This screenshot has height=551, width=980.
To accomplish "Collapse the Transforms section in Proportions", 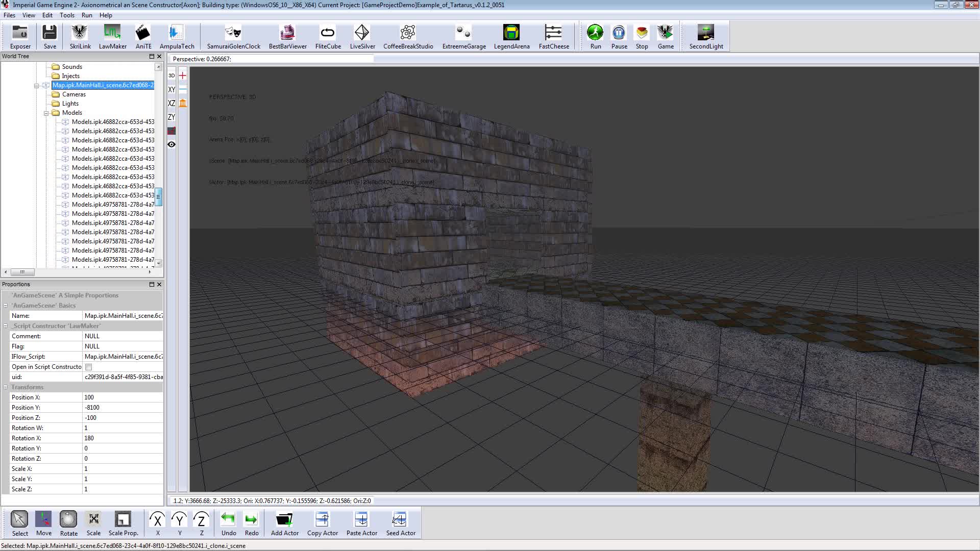I will tap(5, 387).
